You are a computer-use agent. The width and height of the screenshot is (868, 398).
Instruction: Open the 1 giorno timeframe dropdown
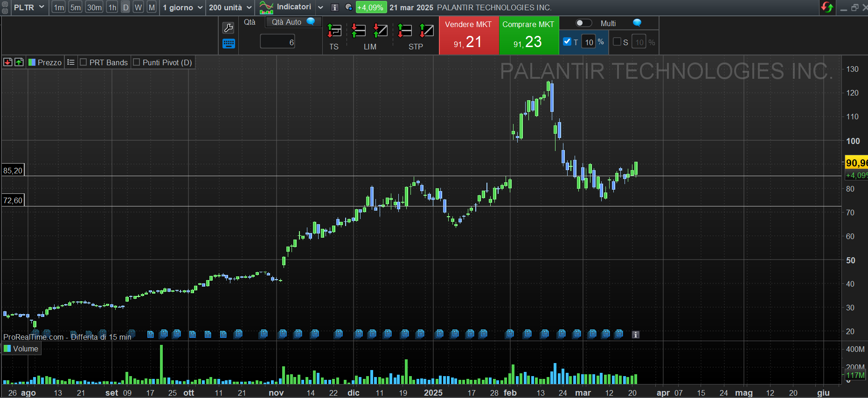[200, 7]
